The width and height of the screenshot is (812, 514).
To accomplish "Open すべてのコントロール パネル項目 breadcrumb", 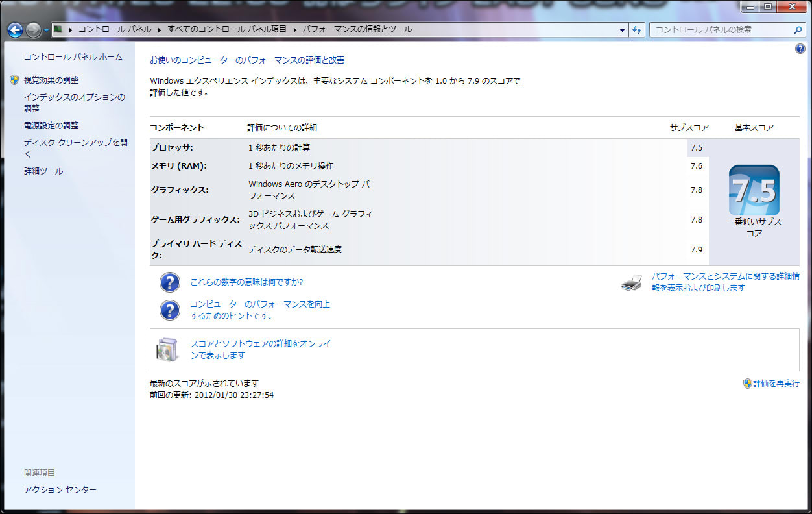I will (x=227, y=29).
